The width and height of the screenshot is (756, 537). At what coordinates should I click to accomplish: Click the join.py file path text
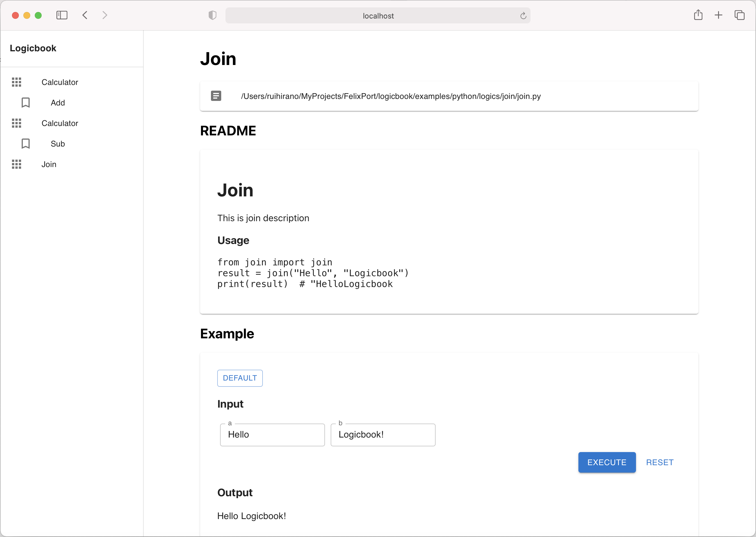(x=391, y=96)
